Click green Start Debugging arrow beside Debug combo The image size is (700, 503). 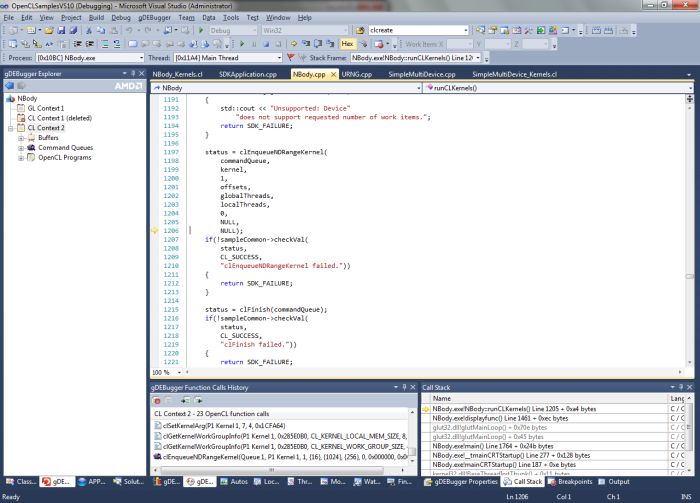[201, 30]
